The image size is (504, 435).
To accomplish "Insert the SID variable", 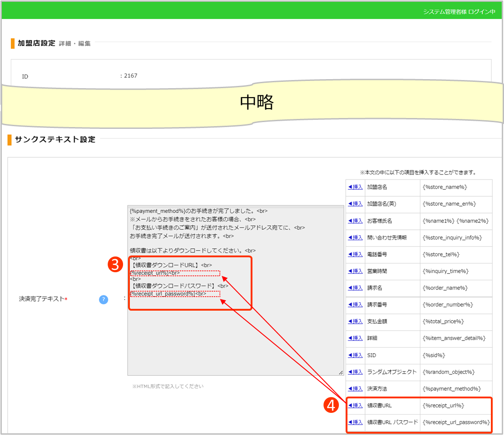I will (x=355, y=355).
